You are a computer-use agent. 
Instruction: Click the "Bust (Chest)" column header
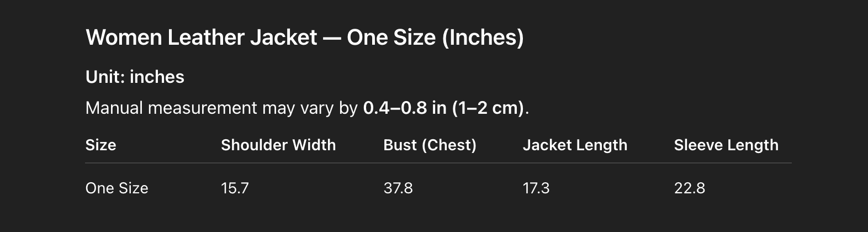[x=430, y=145]
